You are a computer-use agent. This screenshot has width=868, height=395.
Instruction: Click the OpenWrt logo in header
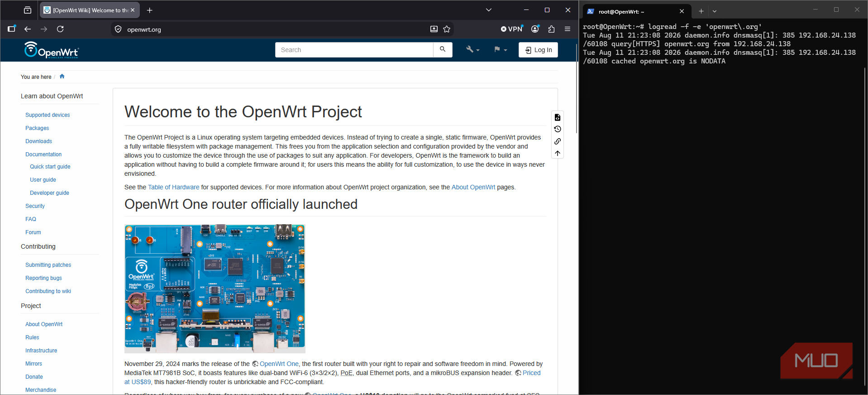(51, 50)
